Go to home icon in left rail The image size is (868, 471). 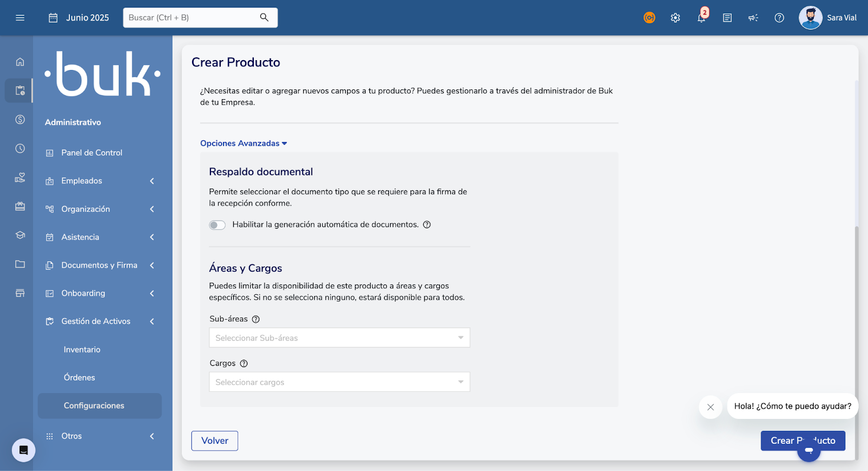pos(20,62)
